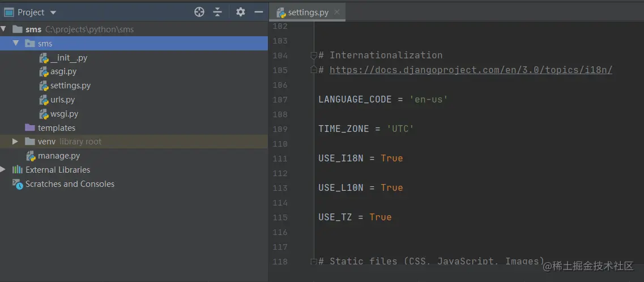644x282 pixels.
Task: Click the locate/select opened file icon
Action: 199,12
